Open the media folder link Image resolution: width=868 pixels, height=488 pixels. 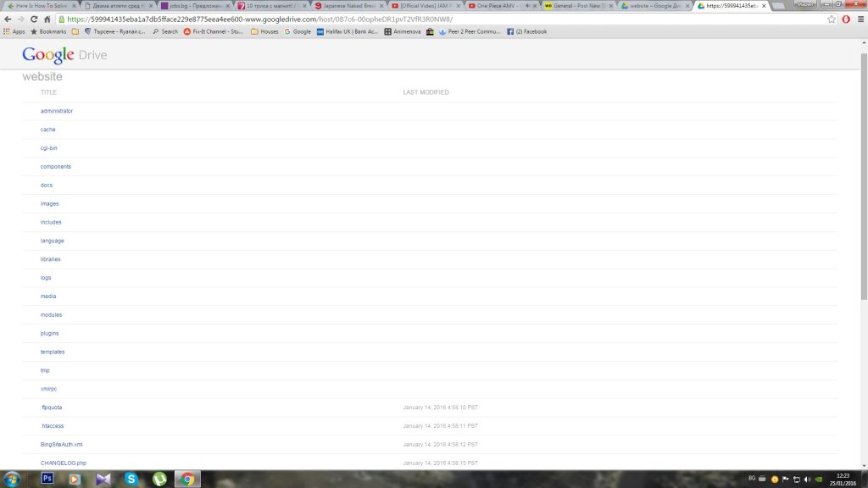click(x=48, y=297)
